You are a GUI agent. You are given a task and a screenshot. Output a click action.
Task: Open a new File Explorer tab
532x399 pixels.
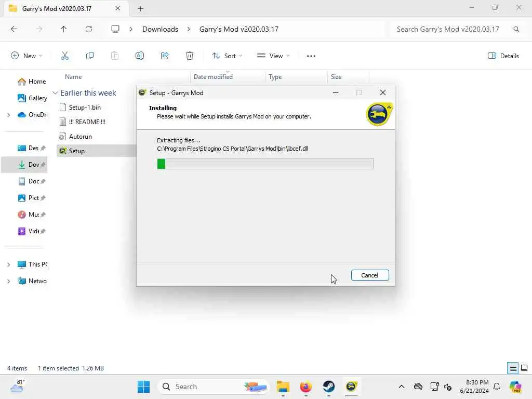click(140, 9)
